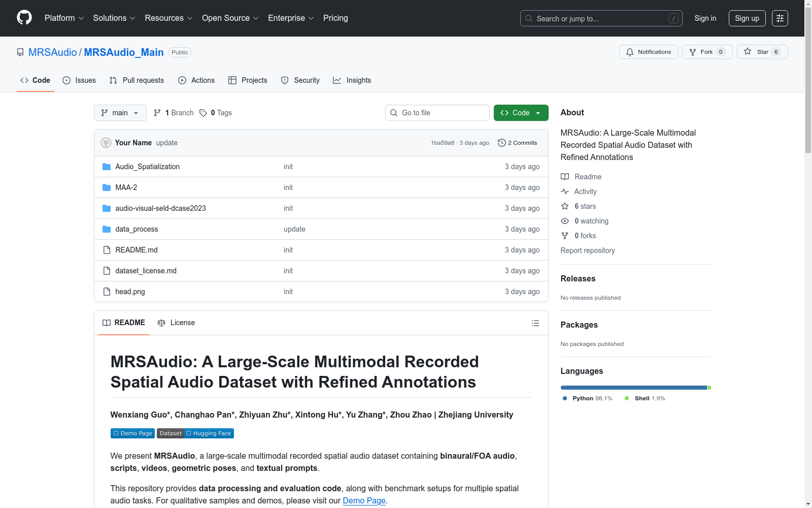
Task: Expand the Enterprise menu
Action: (x=291, y=18)
